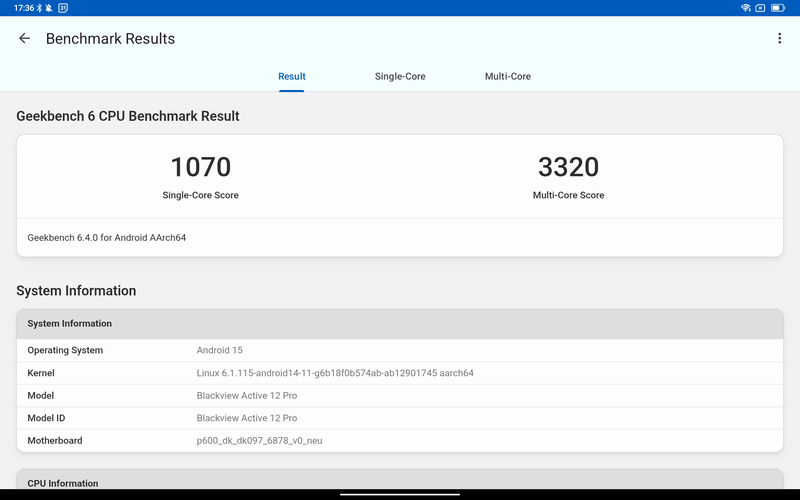Tap the Single-Core Score label
The width and height of the screenshot is (800, 500).
click(x=201, y=195)
